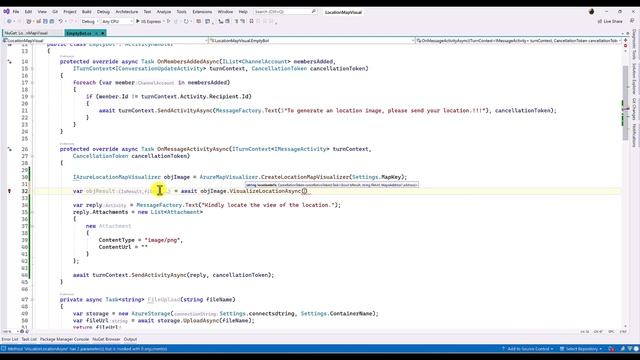Click the send feedback icon

632,21
